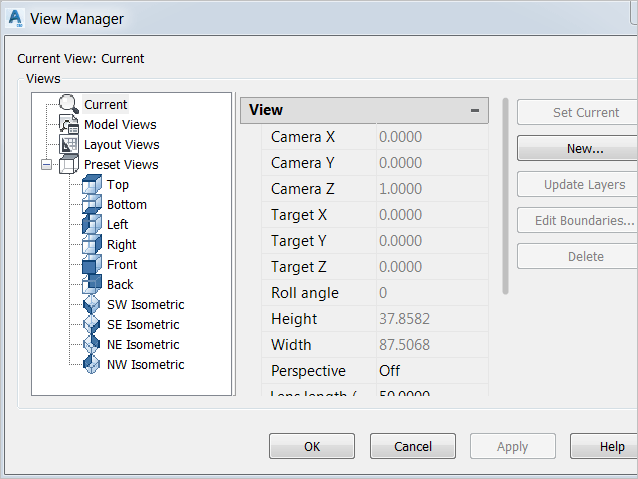Click the SW Isometric cube icon
Screen dimensions: 638x479
tap(92, 305)
